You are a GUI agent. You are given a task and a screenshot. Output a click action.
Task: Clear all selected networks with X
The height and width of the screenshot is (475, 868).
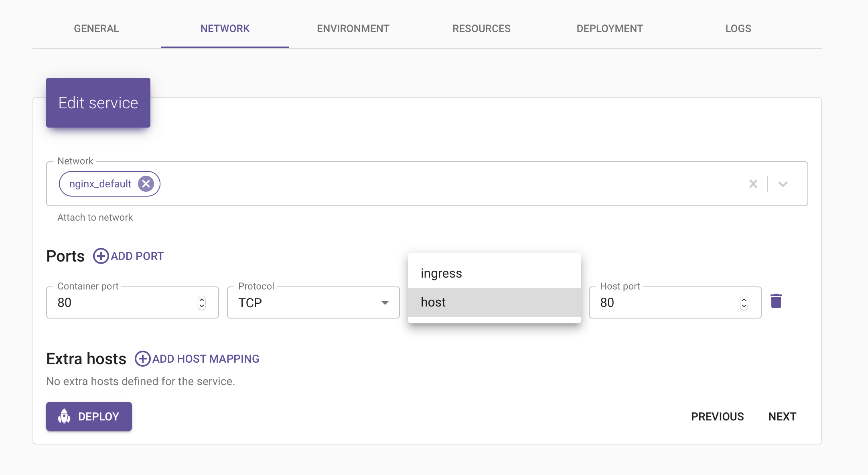(753, 184)
